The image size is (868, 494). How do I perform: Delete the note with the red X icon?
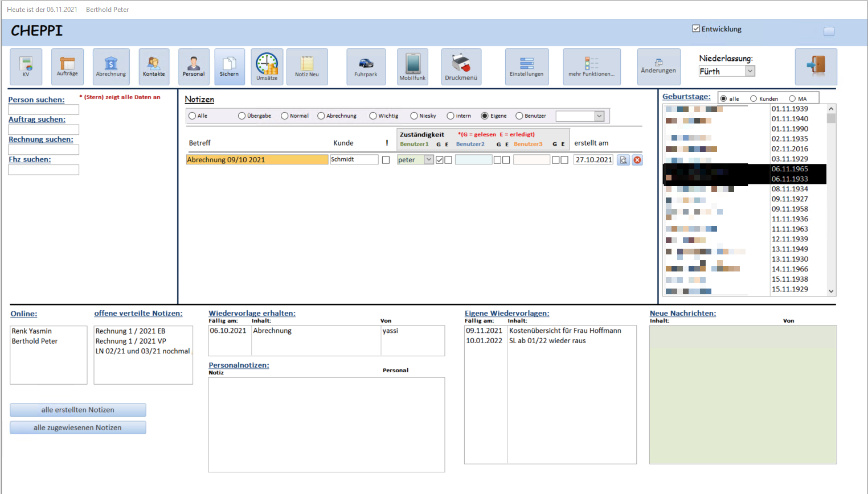[x=637, y=160]
